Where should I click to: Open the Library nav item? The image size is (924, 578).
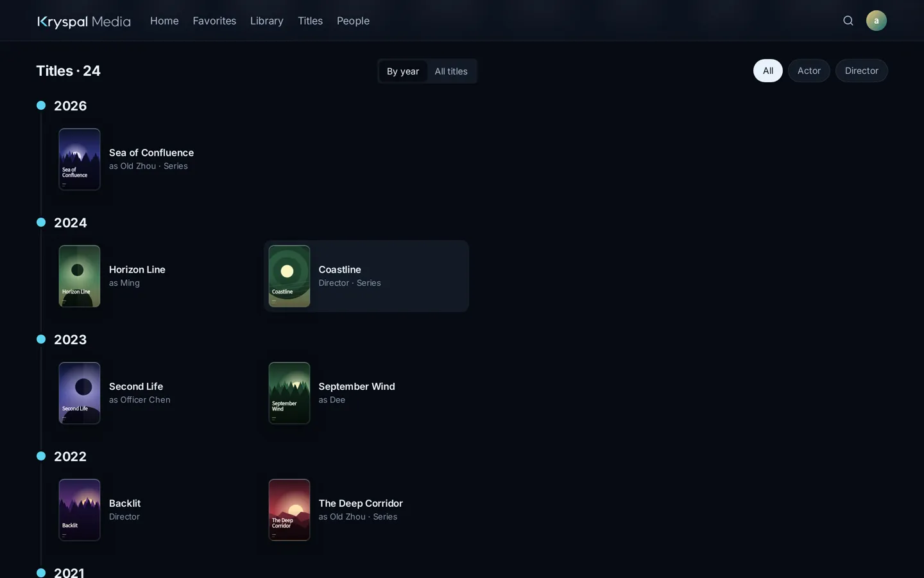[x=267, y=21]
